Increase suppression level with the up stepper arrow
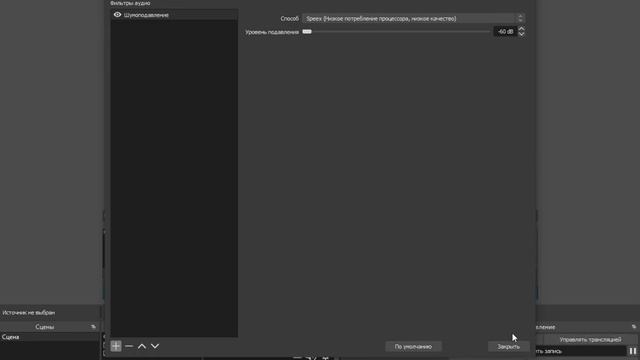 pos(521,29)
